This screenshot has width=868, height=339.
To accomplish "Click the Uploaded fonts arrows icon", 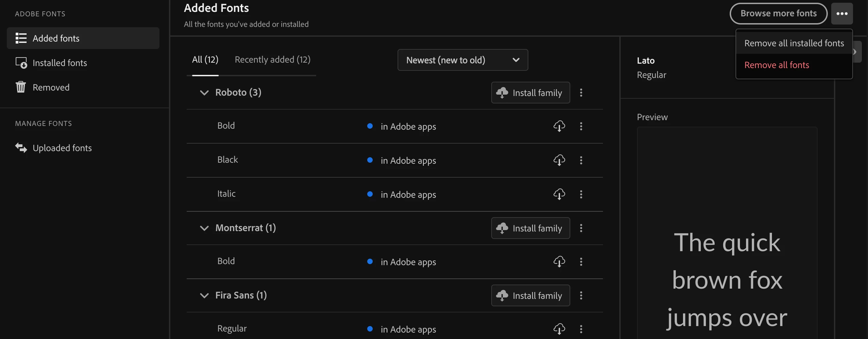I will point(21,148).
